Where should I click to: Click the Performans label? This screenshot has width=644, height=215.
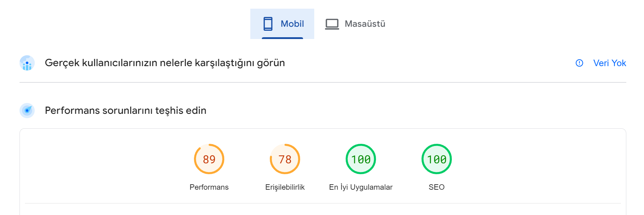[209, 187]
